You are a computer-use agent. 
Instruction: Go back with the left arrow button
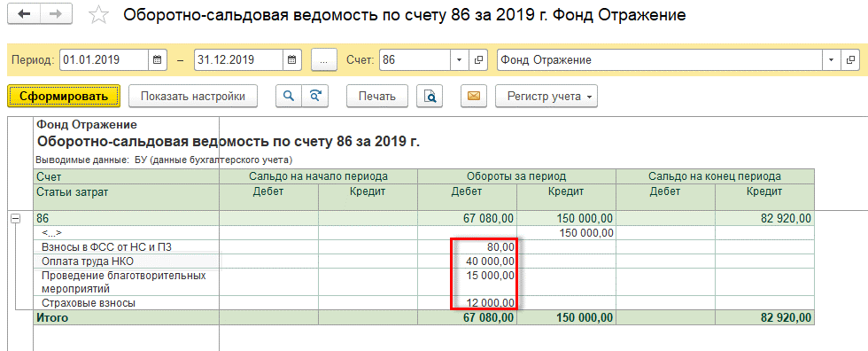coord(25,15)
